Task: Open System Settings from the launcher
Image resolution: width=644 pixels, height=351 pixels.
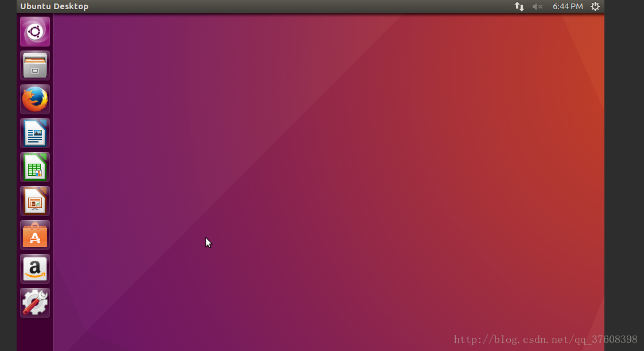Action: (34, 302)
